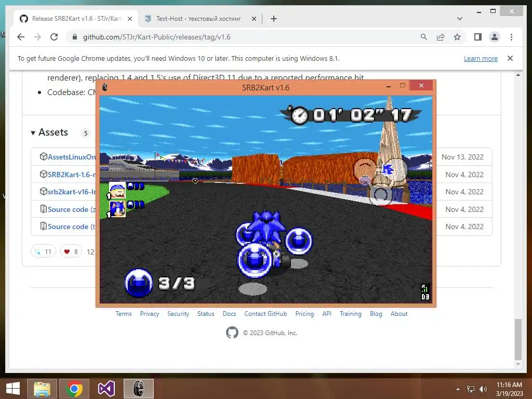Click the Chrome forward arrow button
The width and height of the screenshot is (532, 399).
(37, 37)
